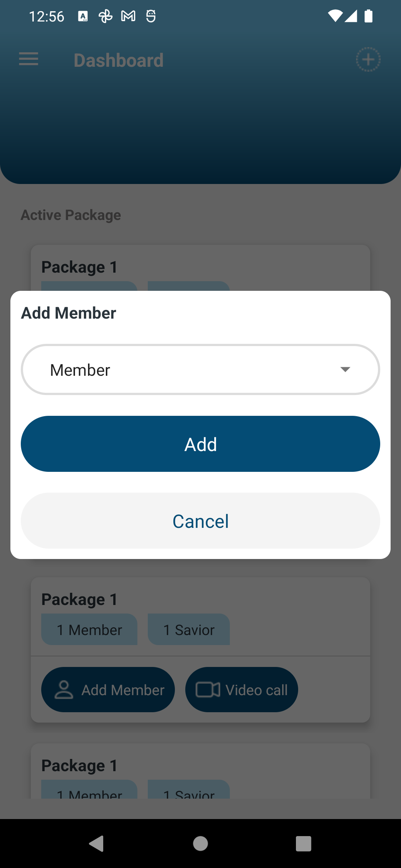Select the 1 Savior tag
Screen dimensions: 401x868
189,629
